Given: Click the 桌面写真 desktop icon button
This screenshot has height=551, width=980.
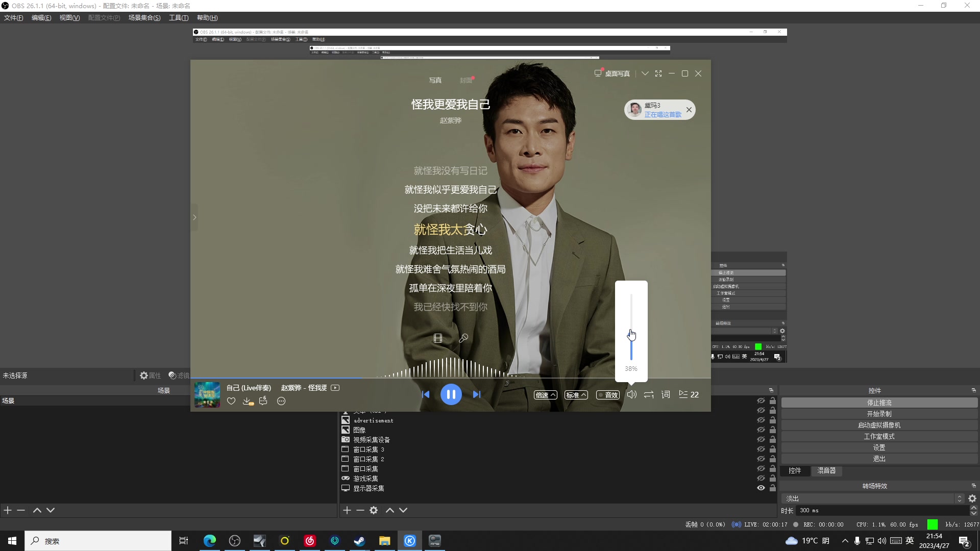Looking at the screenshot, I should point(612,73).
